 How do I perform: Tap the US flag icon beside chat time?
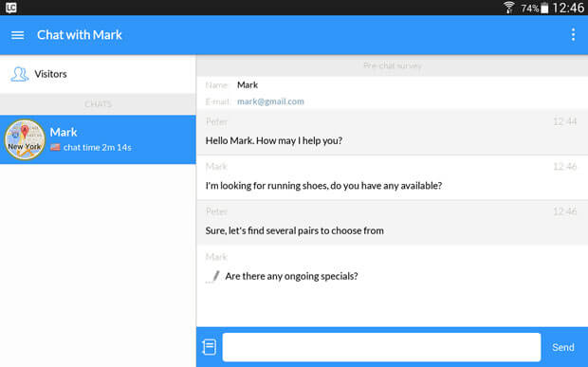[x=55, y=147]
